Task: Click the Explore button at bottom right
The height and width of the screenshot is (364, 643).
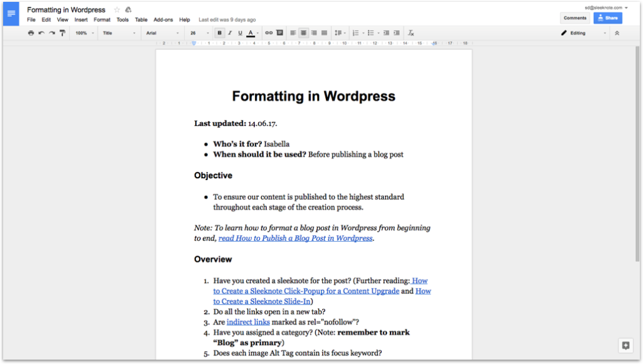Action: 626,346
